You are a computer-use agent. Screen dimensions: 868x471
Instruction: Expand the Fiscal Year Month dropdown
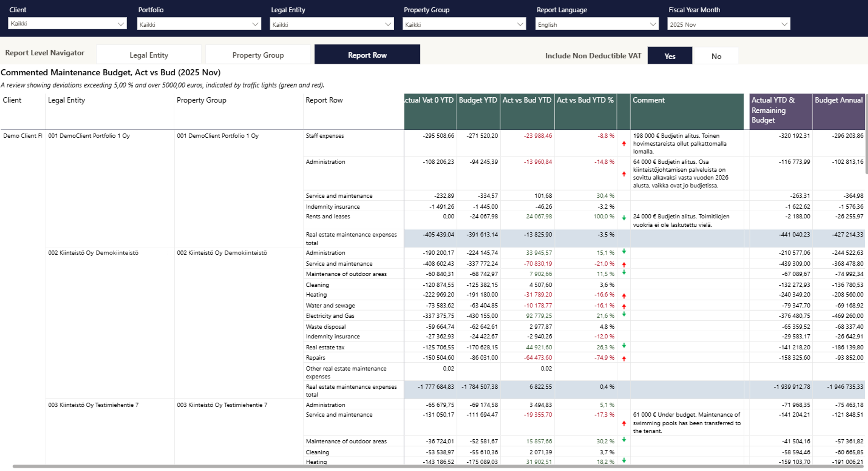[x=728, y=24]
